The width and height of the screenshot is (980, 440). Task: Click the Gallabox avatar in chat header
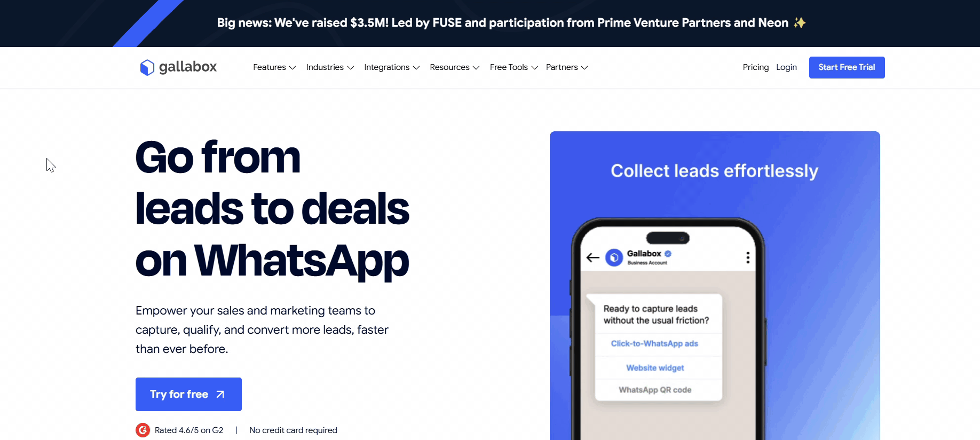[x=614, y=258]
